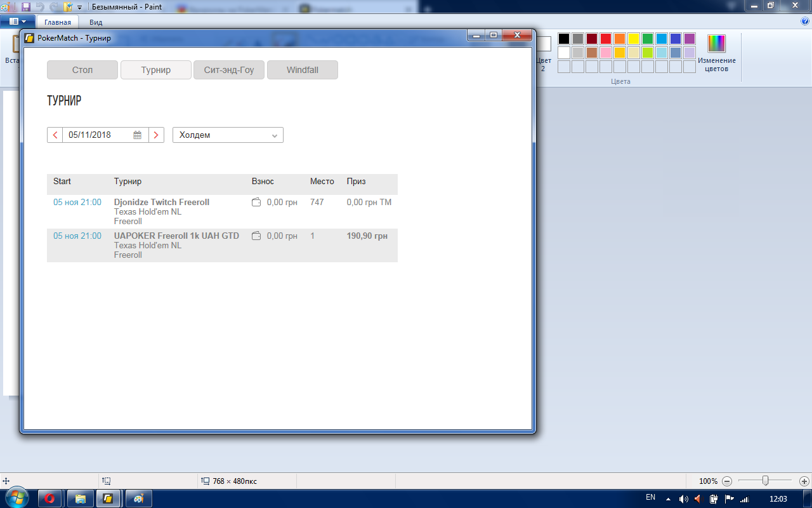The image size is (812, 508).
Task: Click the place value 747
Action: click(317, 202)
